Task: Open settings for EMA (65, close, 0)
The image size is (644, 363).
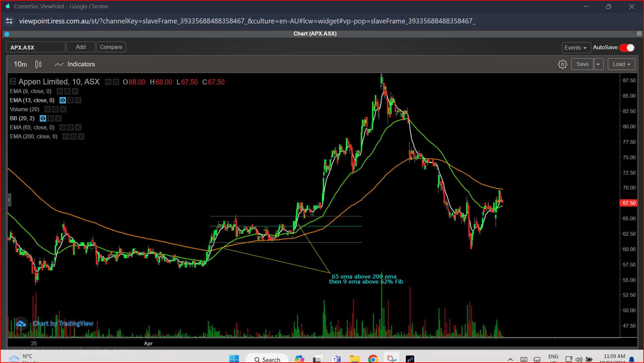Action: click(70, 127)
